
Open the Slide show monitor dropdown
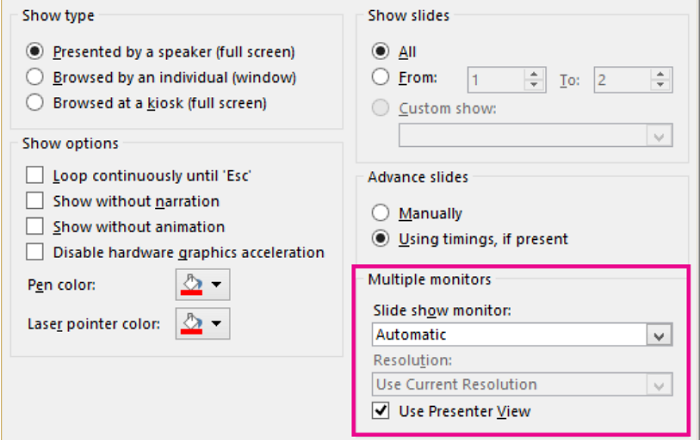click(x=658, y=336)
